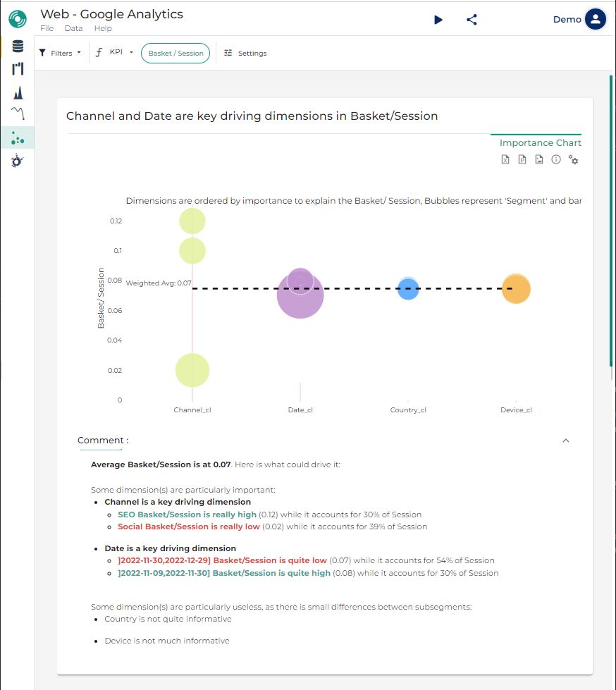Open the distribution peak sidebar icon
Screen dimensions: 616x690
18,92
